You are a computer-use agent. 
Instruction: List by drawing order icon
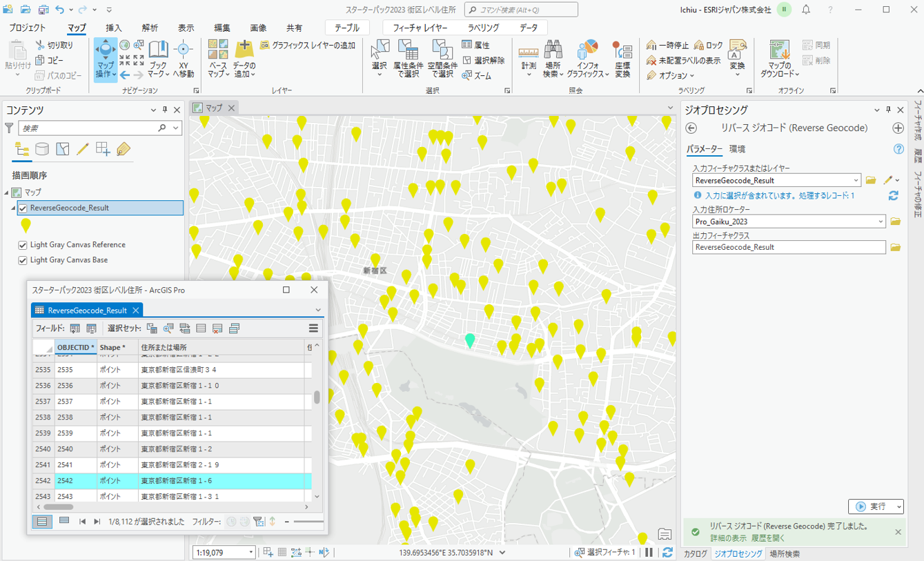pyautogui.click(x=22, y=150)
